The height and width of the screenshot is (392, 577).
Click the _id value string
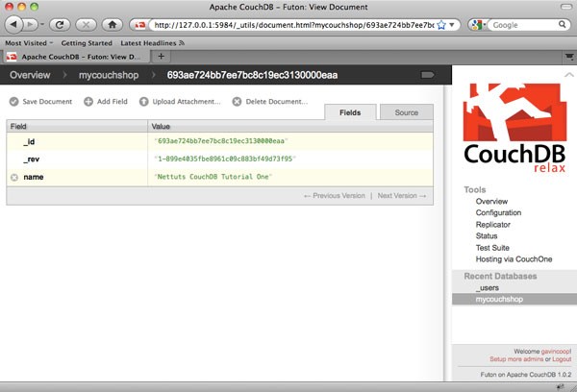coord(221,141)
